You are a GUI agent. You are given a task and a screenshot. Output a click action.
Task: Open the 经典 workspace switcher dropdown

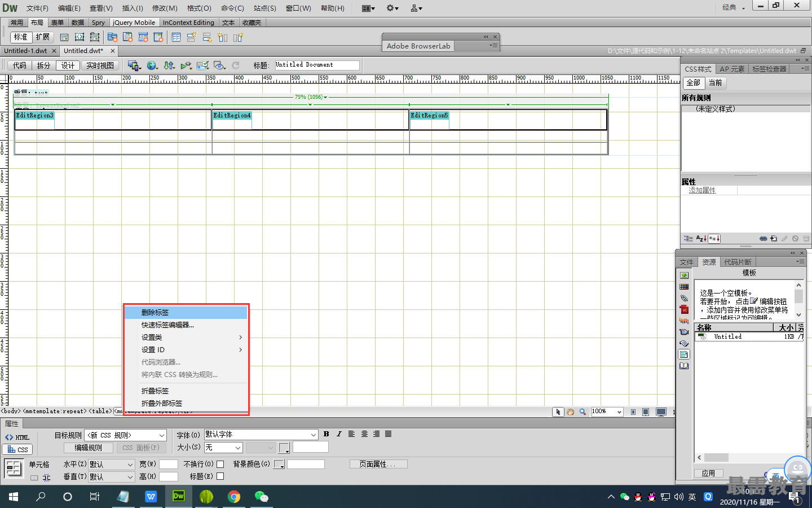734,7
